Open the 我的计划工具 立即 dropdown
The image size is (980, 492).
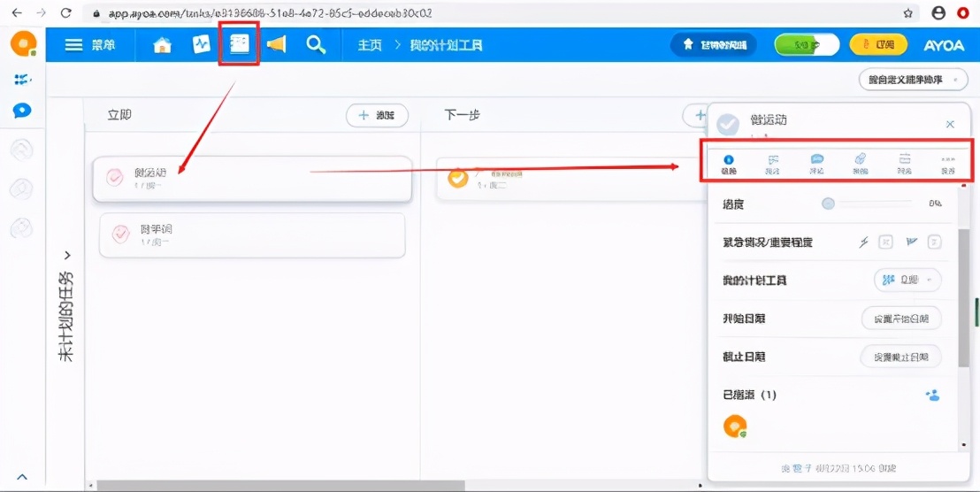[907, 281]
